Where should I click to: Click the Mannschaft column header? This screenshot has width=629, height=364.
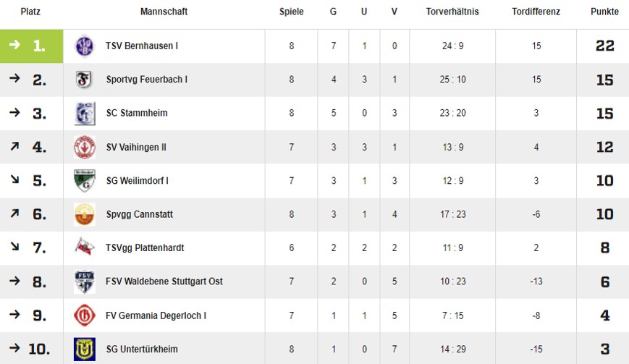coord(164,12)
